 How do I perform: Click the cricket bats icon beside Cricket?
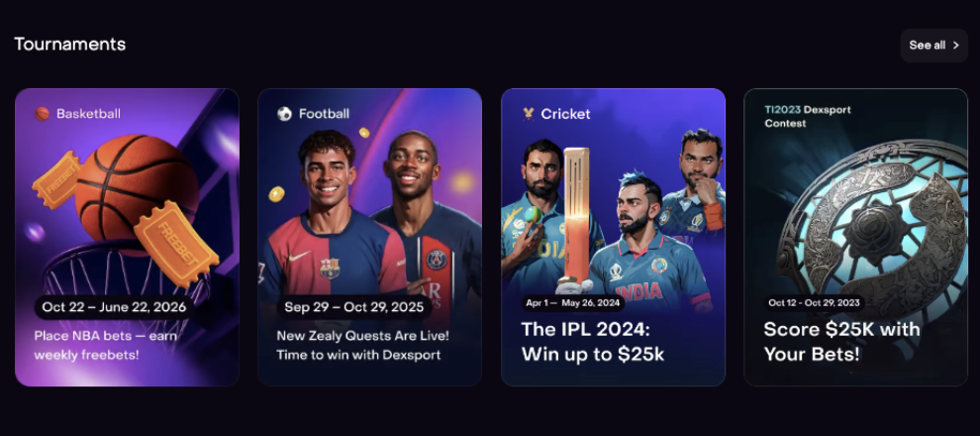[529, 114]
